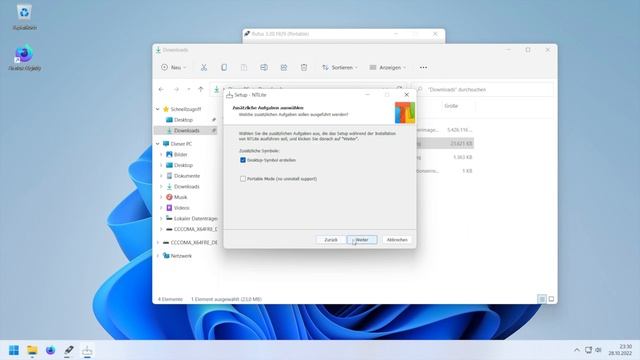
Task: Collapse the Dieser PC tree node
Action: 158,144
